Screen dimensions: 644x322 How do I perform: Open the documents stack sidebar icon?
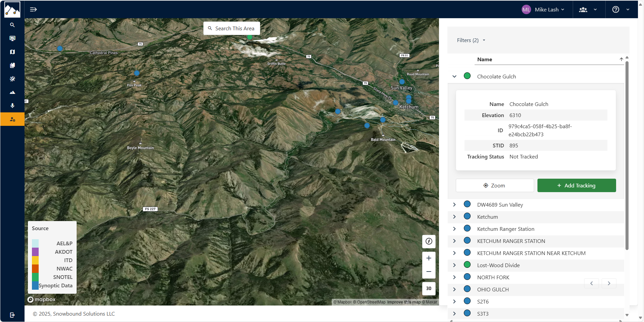(12, 65)
